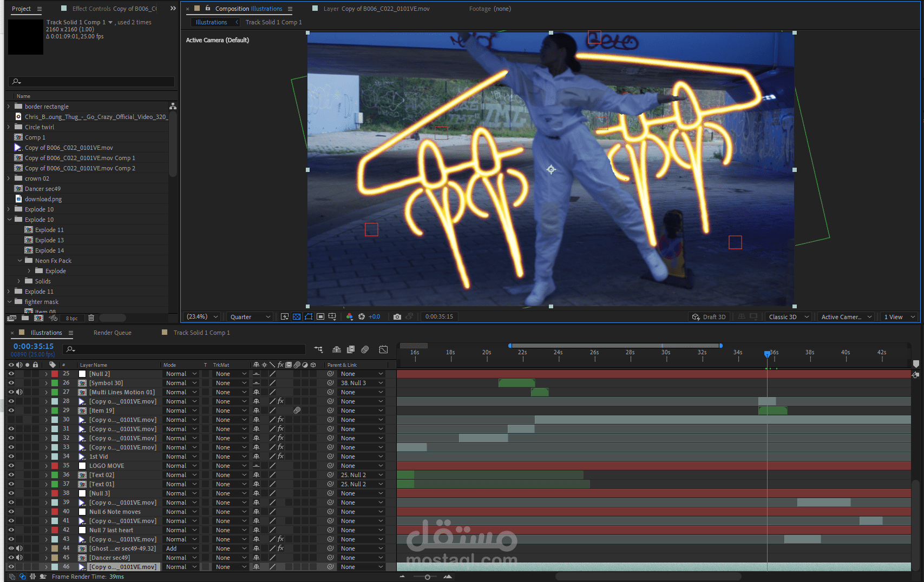
Task: Hide the LOGO MOVE layer
Action: coord(11,466)
